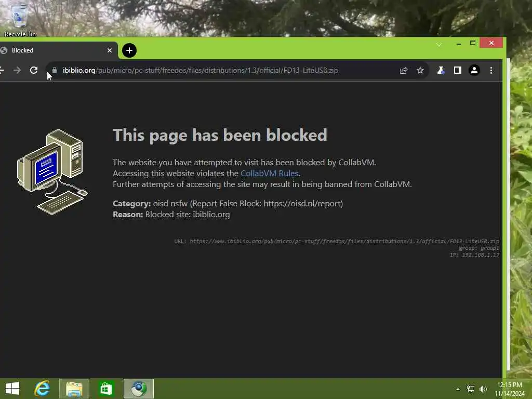The image size is (532, 399).
Task: Maximize the browser window
Action: pyautogui.click(x=473, y=43)
